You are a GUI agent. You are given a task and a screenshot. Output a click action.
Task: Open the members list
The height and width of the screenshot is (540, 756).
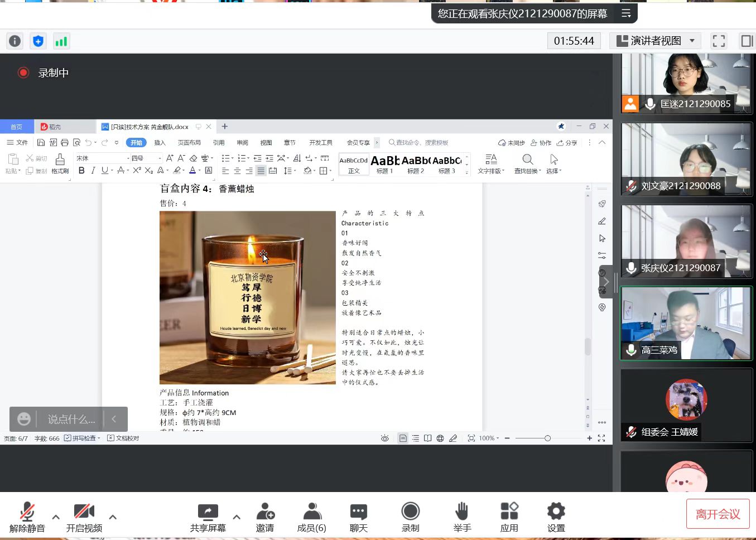[x=311, y=517]
